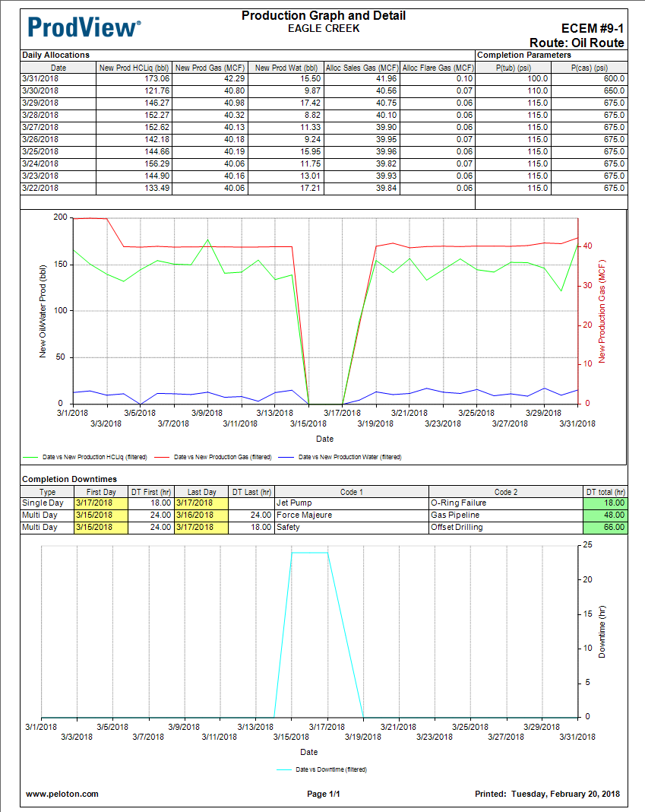Select the HCLiq value 173.06 cell
This screenshot has height=812, width=645.
coord(134,78)
